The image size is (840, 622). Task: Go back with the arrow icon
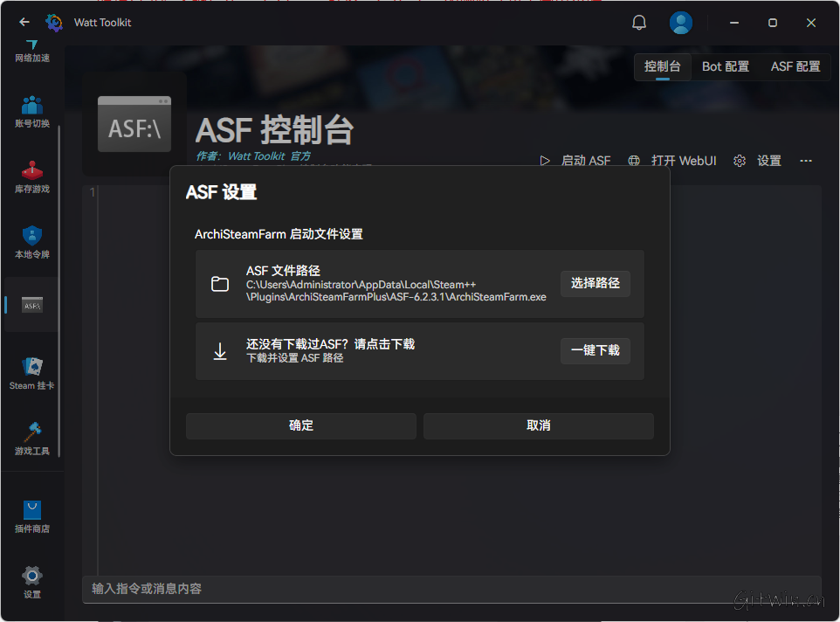tap(24, 22)
